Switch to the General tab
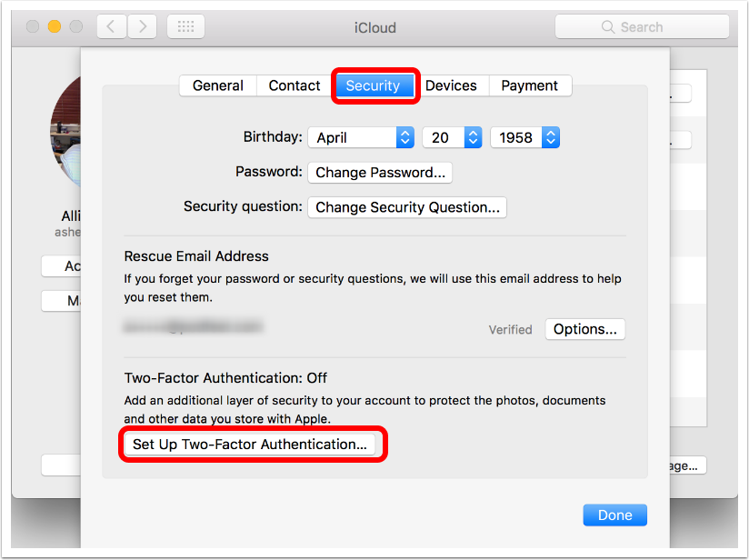The width and height of the screenshot is (749, 560). (218, 85)
